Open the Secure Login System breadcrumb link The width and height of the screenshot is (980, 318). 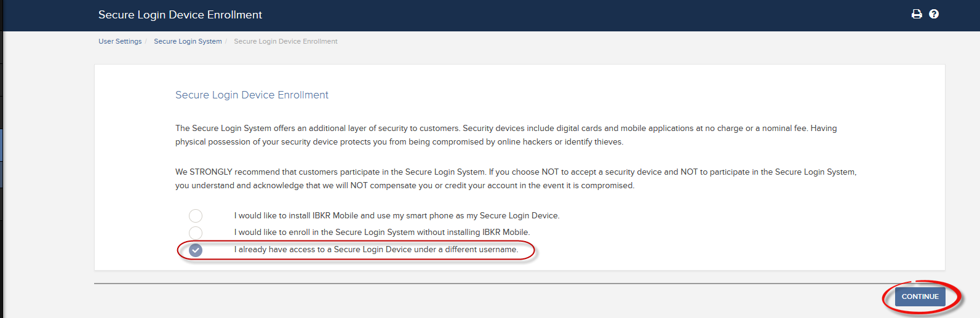188,41
